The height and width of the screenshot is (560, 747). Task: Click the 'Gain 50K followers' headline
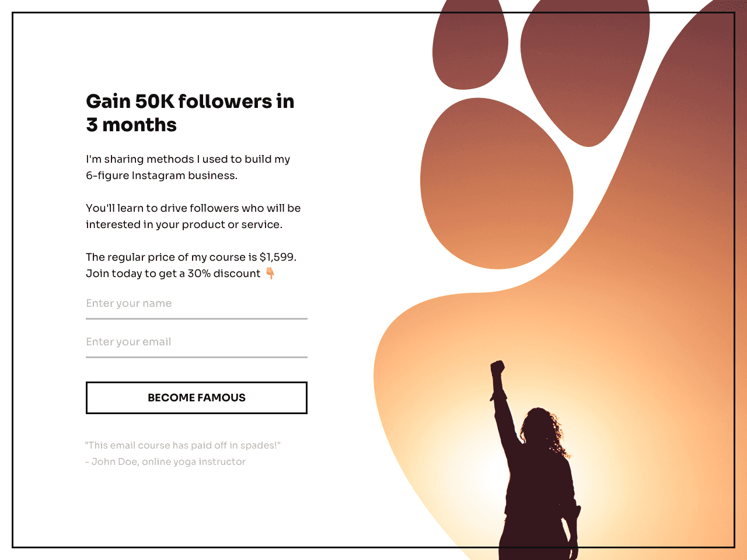click(x=190, y=101)
